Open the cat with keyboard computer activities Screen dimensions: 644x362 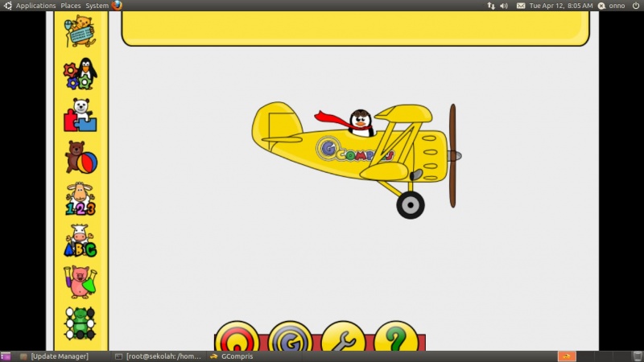[x=80, y=31]
